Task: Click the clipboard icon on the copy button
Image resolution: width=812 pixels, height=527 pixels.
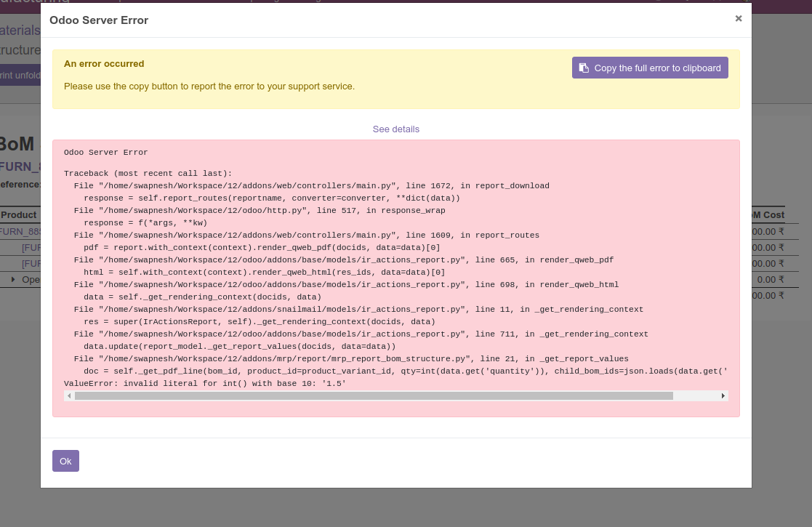Action: (584, 67)
